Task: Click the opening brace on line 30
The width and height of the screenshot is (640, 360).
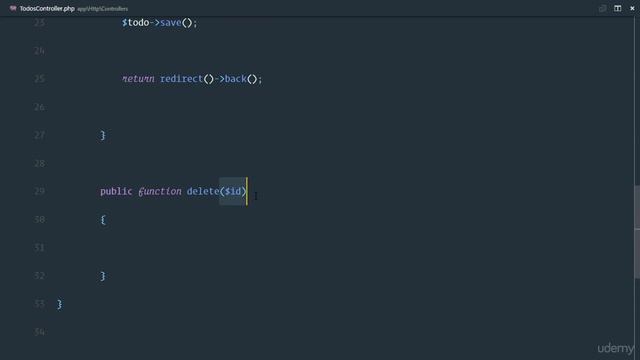Action: [103, 220]
